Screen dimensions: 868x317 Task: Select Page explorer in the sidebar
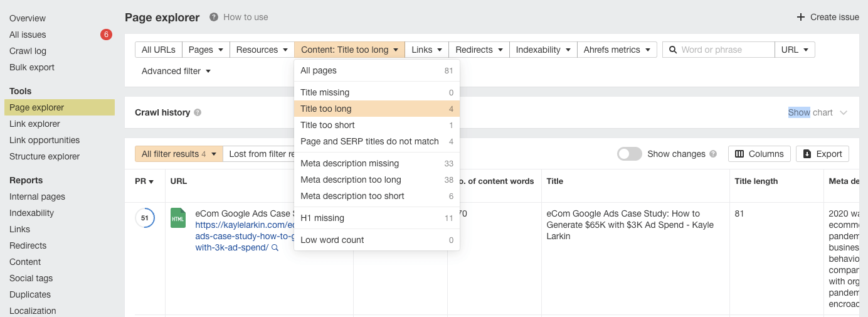tap(60, 107)
